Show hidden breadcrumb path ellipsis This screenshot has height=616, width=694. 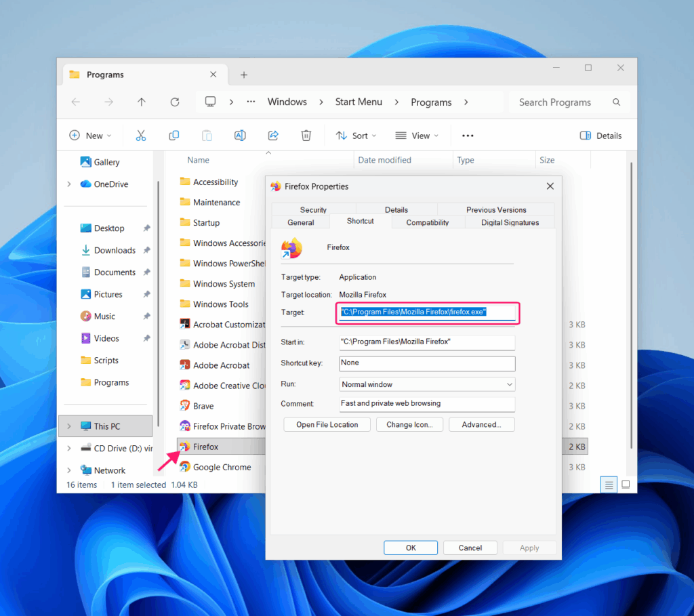point(251,102)
